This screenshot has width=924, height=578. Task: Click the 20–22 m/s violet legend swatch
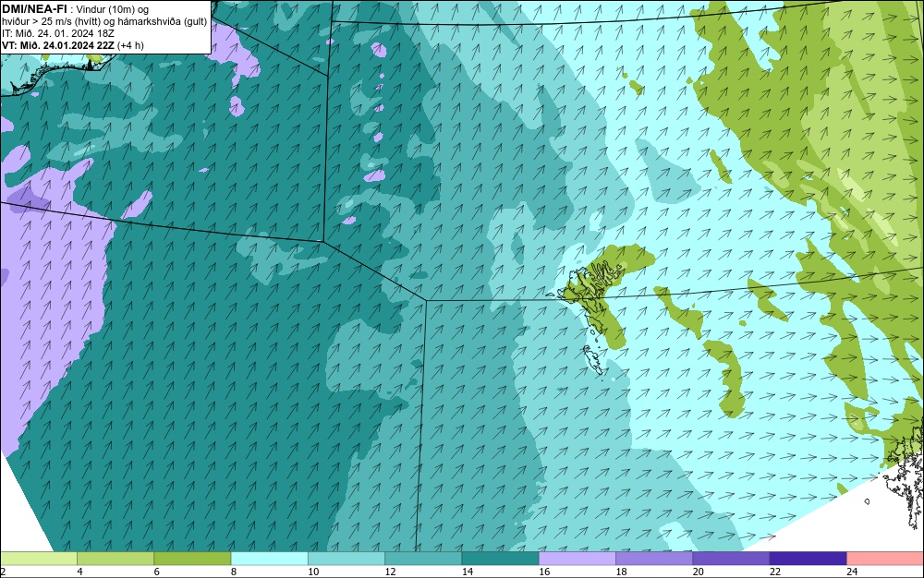click(x=731, y=559)
